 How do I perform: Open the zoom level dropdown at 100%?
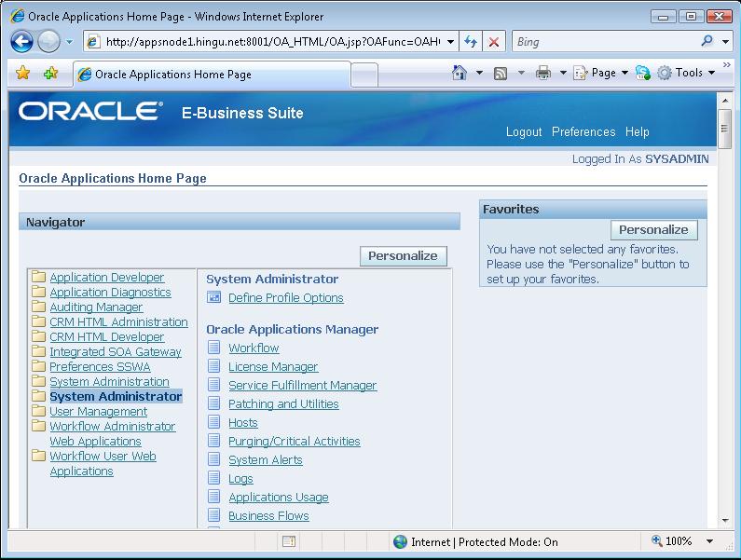[x=710, y=541]
